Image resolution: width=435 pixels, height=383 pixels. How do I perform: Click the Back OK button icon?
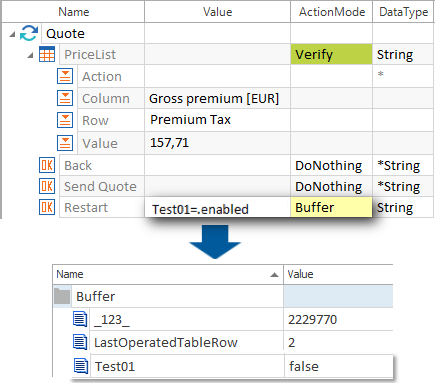tap(47, 165)
